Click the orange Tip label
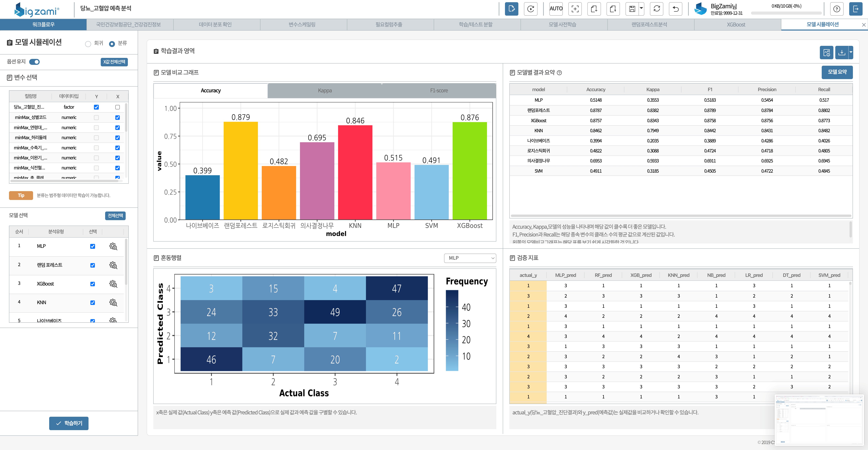This screenshot has height=450, width=868. coord(21,196)
